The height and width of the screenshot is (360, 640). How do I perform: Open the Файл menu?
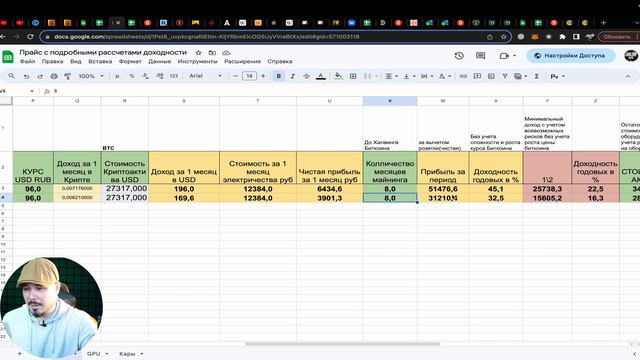coord(27,61)
